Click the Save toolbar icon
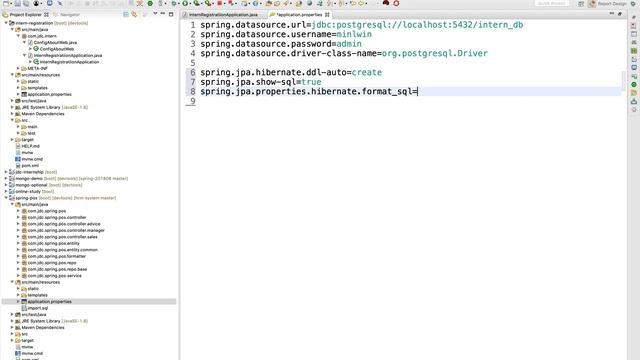 pos(18,3)
